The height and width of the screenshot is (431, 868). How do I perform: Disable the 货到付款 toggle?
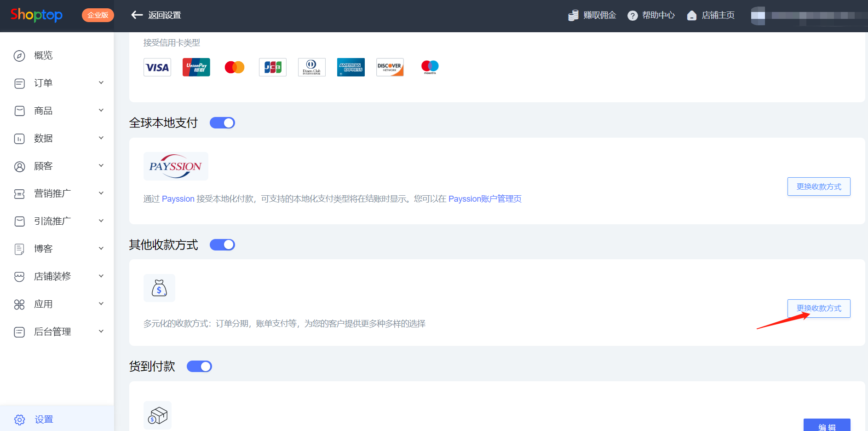[x=199, y=366]
